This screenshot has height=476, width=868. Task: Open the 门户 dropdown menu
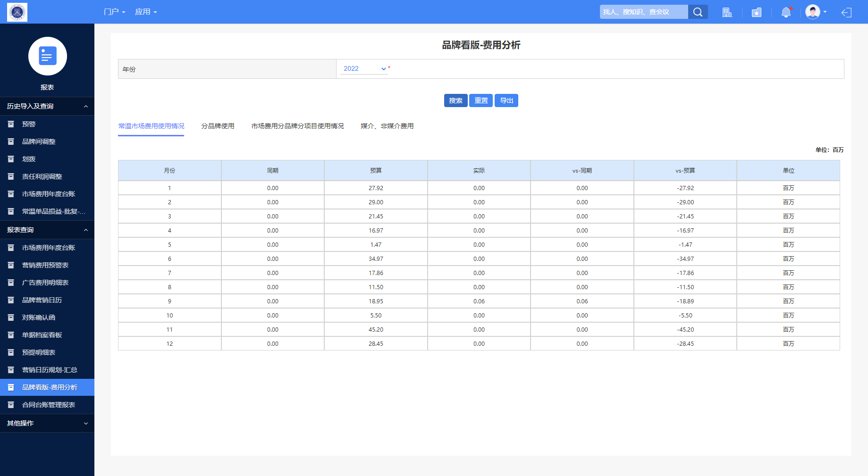click(x=114, y=12)
